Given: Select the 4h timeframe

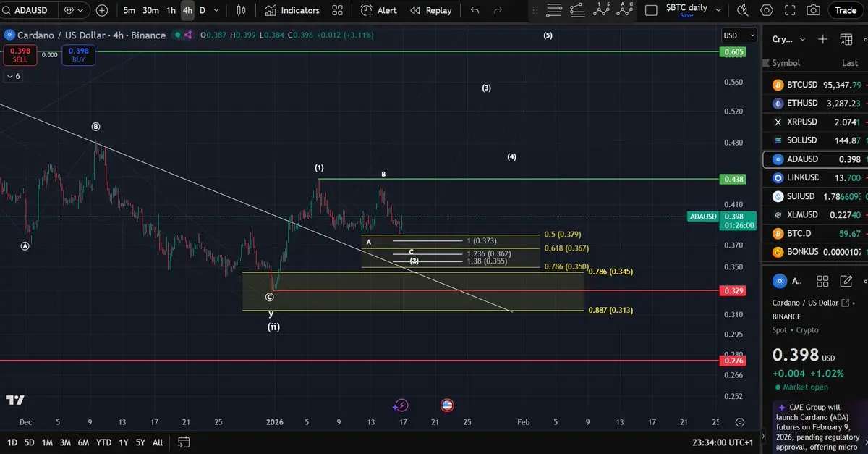Looking at the screenshot, I should point(187,10).
